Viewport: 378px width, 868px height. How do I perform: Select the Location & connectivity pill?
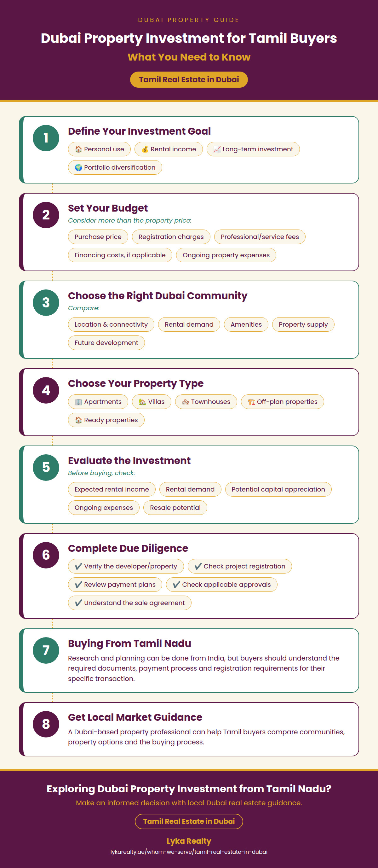pos(111,324)
